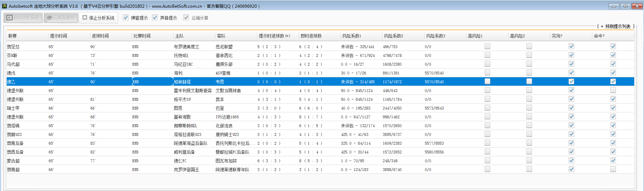This screenshot has height=191, width=644.
Task: Click the 风险系数1 column header
Action: coord(351,36)
